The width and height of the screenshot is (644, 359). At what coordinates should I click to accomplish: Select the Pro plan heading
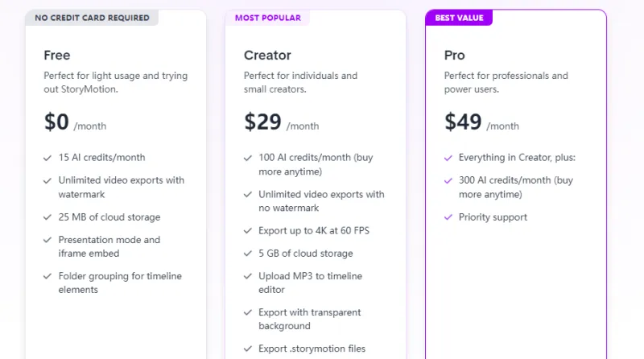pyautogui.click(x=455, y=56)
